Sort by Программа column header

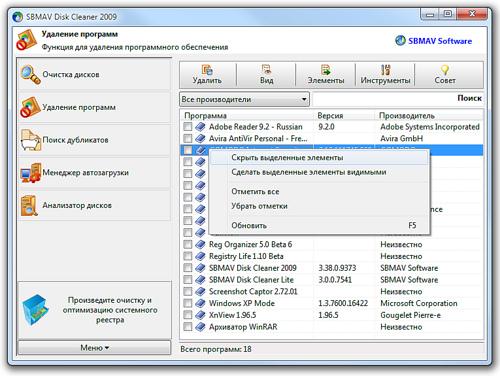[248, 115]
